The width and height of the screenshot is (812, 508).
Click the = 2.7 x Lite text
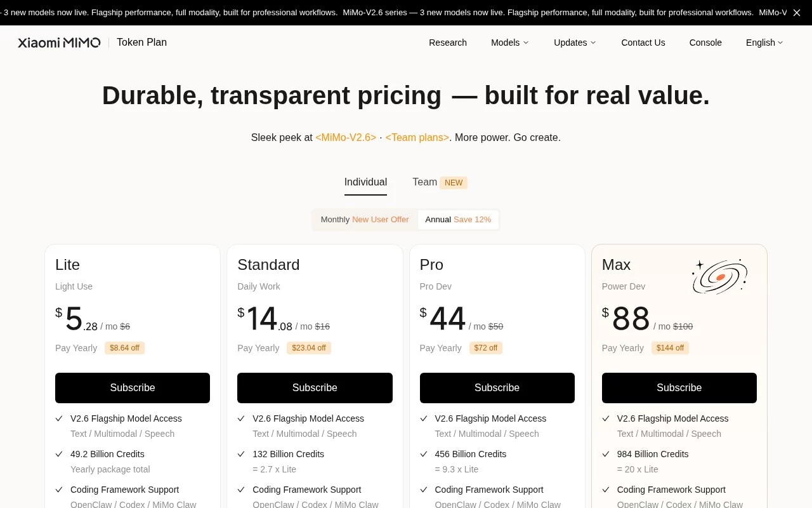click(274, 469)
